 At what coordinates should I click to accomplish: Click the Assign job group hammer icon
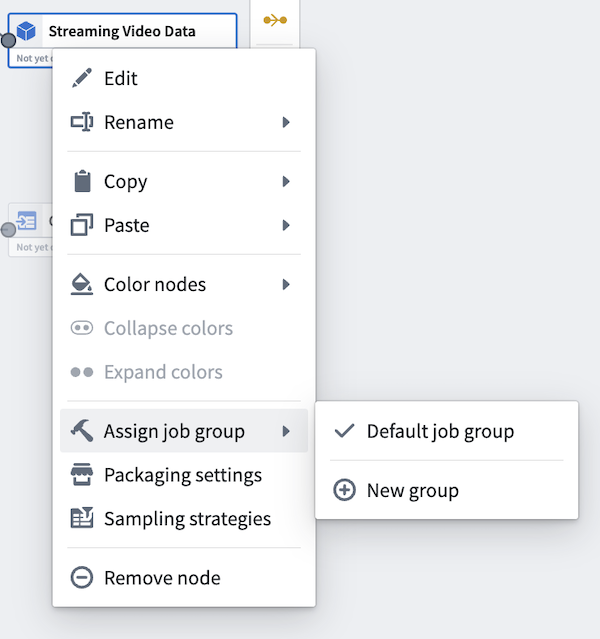click(x=82, y=431)
